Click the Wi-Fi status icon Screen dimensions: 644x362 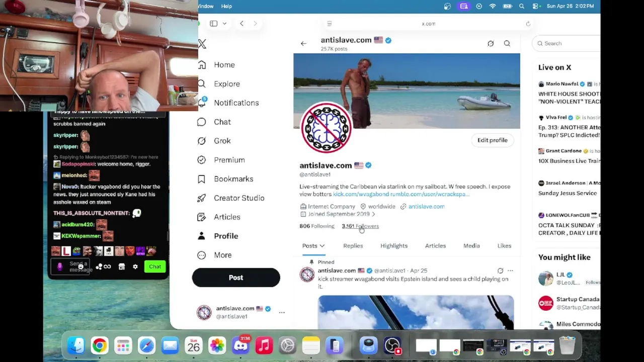(493, 6)
